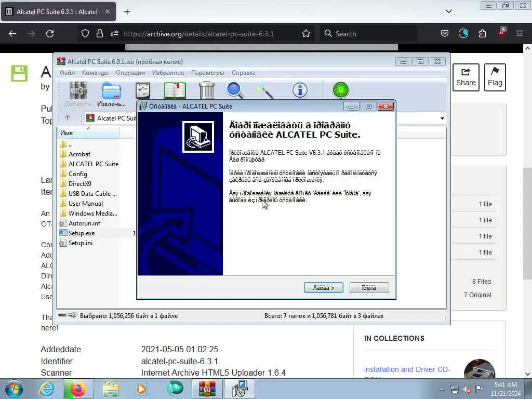Click the taskbar clock showing 5:41 AM
Image resolution: width=532 pixels, height=399 pixels.
[x=506, y=389]
